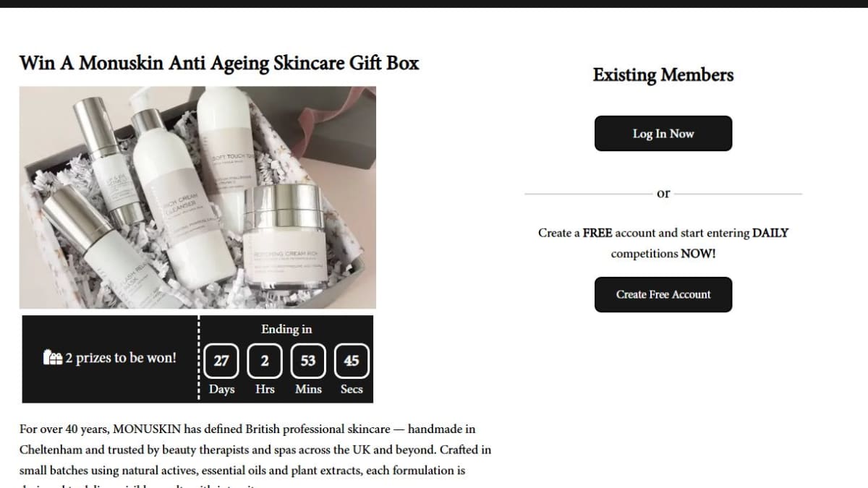
Task: Click the Secs countdown box showing 45
Action: (352, 361)
